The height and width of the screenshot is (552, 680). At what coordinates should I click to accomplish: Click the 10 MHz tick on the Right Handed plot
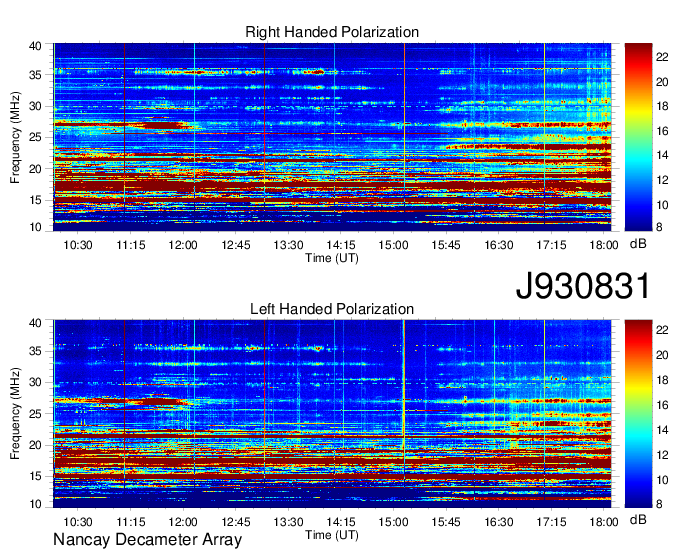(35, 227)
